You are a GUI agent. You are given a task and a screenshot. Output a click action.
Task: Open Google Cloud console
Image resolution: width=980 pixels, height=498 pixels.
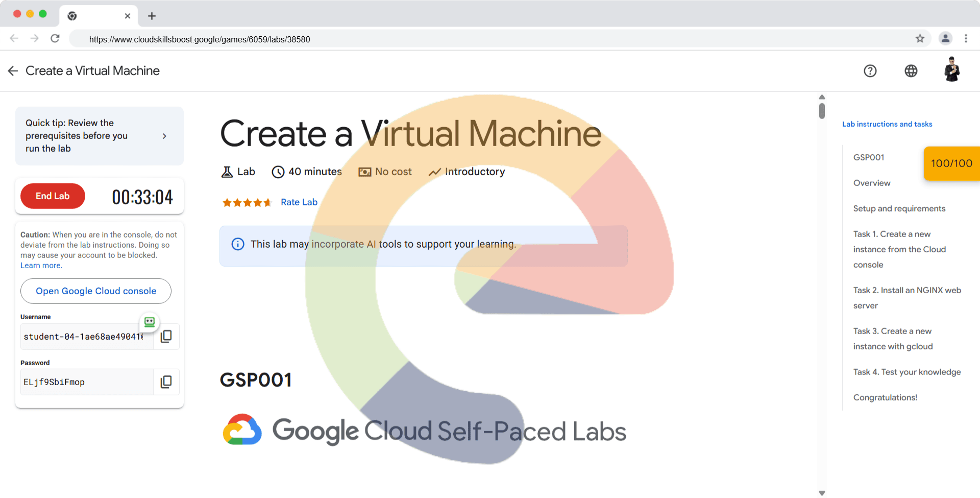(96, 291)
